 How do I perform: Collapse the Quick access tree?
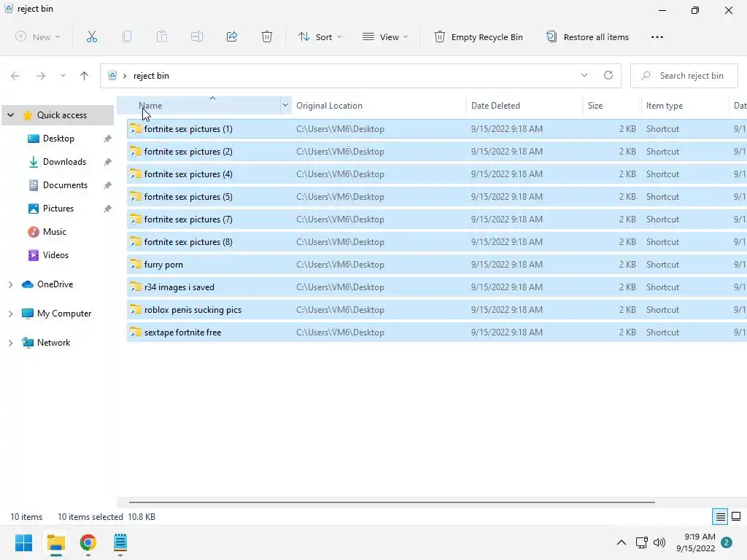(x=10, y=114)
